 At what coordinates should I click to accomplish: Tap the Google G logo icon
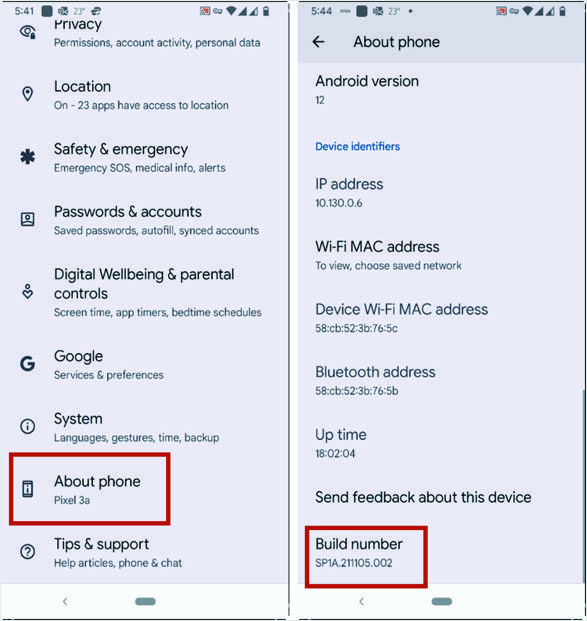27,364
